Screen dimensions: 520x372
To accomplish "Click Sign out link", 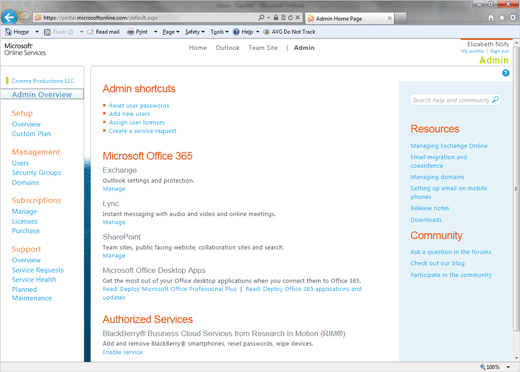I will 499,51.
